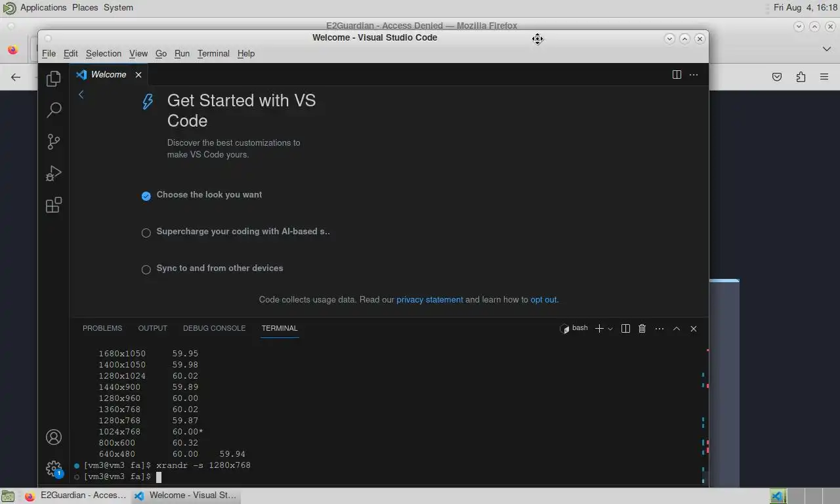This screenshot has width=840, height=504.
Task: Open the Help menu
Action: point(246,54)
